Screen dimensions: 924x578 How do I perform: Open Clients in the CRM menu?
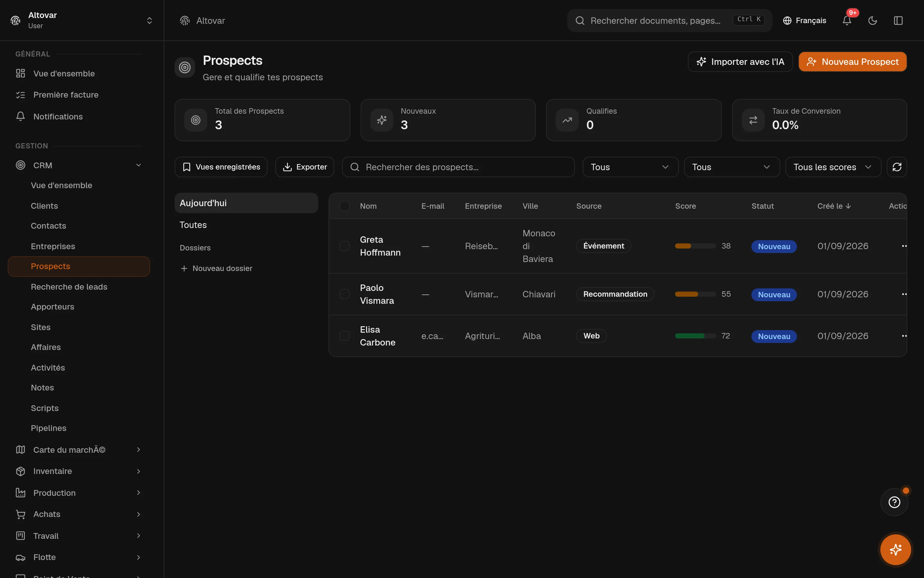[x=44, y=206]
